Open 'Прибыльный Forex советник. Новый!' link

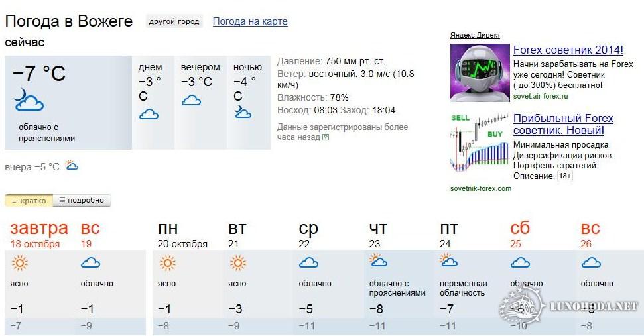(563, 125)
